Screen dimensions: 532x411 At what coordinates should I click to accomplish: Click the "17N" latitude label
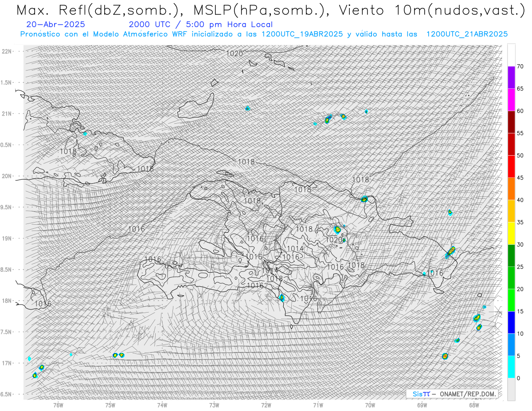[8, 363]
